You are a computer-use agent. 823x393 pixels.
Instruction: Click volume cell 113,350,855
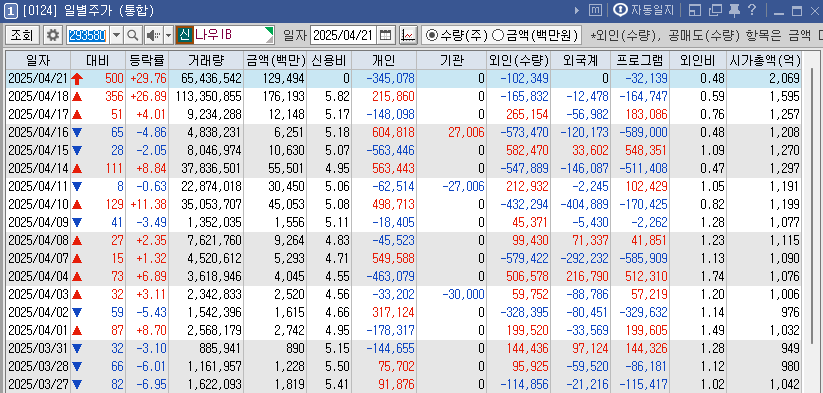pos(205,97)
